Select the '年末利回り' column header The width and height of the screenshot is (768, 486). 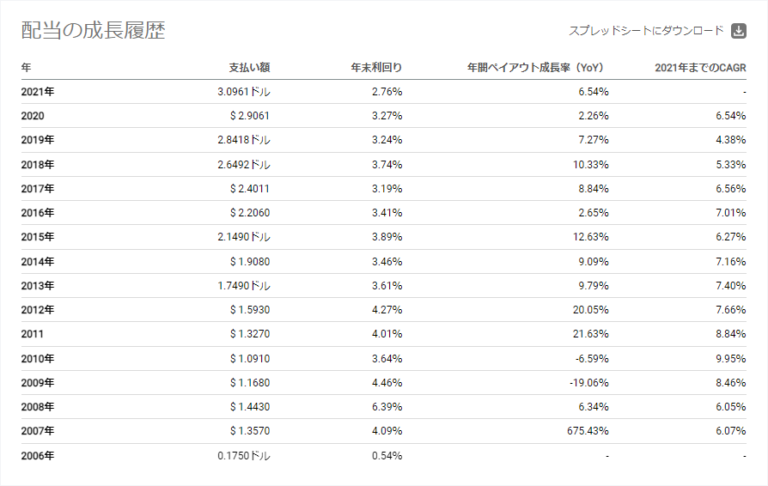[376, 68]
